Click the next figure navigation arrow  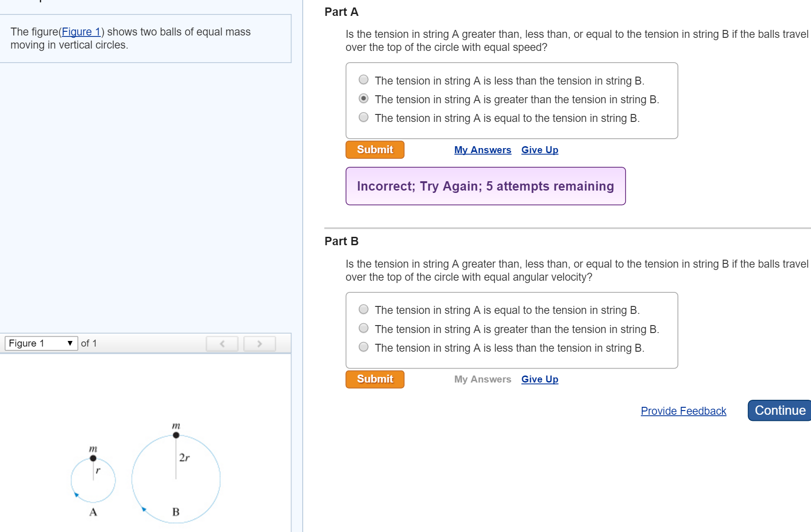259,344
